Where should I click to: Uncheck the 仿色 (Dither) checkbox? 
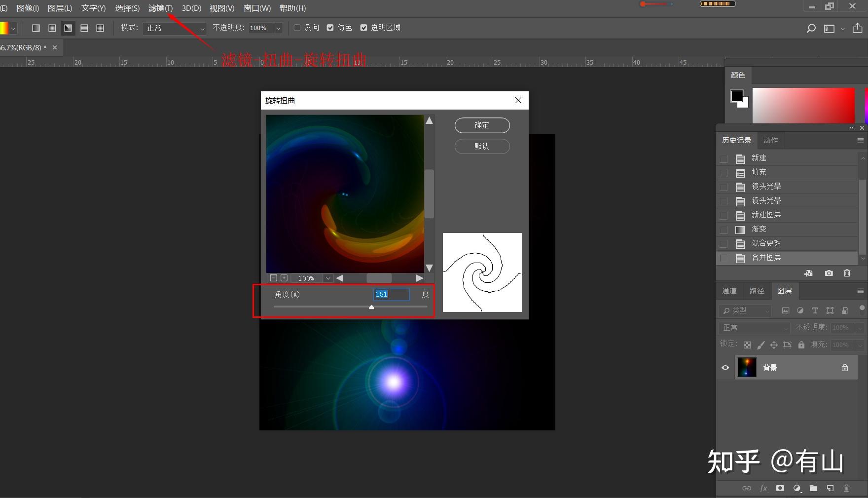click(330, 28)
